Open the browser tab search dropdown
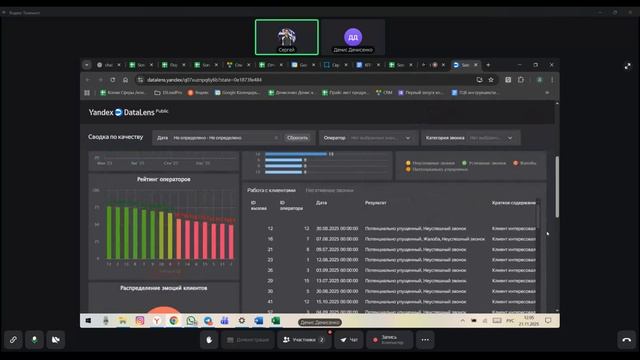 (87, 65)
